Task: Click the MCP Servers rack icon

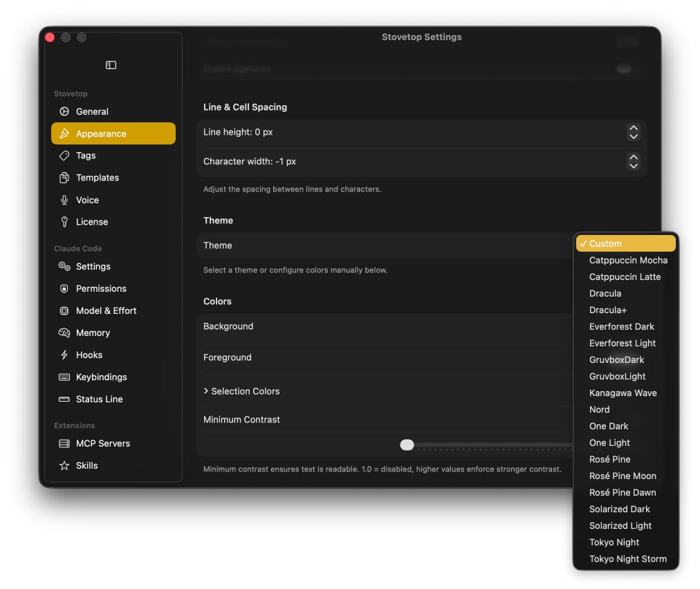Action: (x=64, y=444)
